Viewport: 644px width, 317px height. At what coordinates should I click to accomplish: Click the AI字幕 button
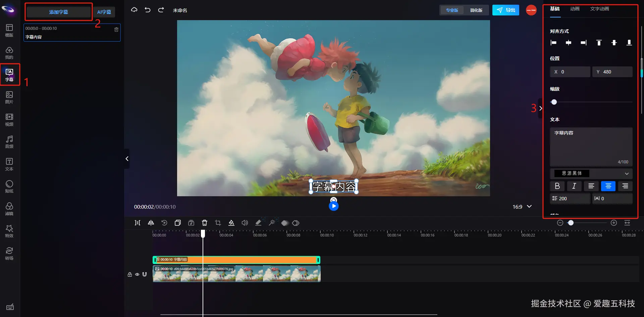point(104,12)
